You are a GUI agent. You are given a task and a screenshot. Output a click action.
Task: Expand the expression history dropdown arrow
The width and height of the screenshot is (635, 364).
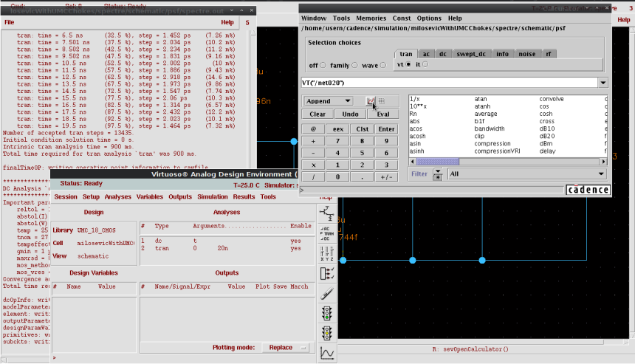[x=603, y=83]
